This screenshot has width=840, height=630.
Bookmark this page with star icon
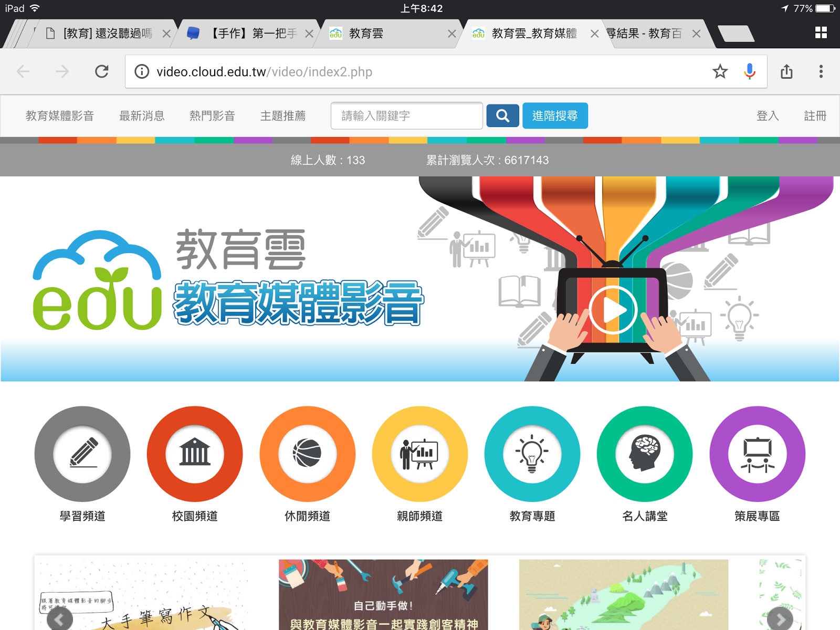tap(720, 71)
